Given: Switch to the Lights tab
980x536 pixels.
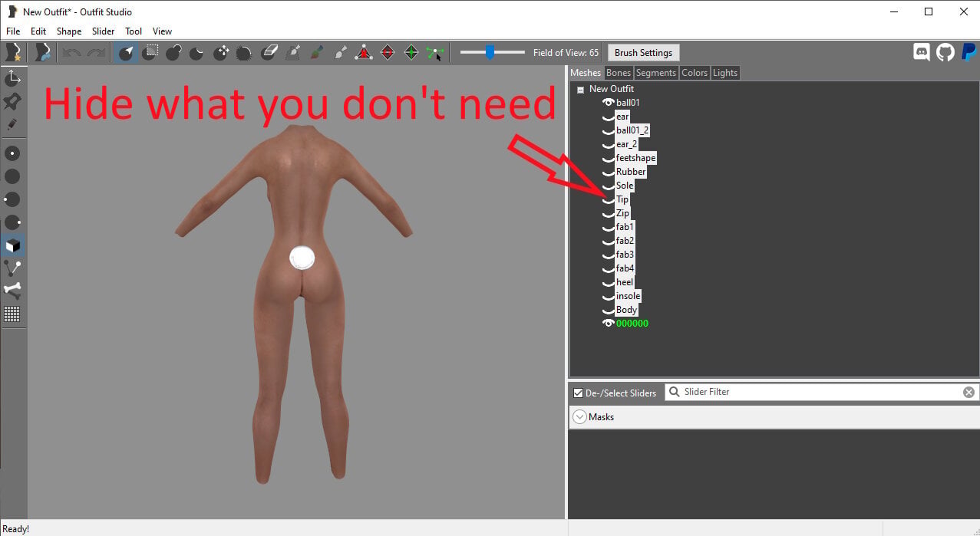Looking at the screenshot, I should 725,73.
